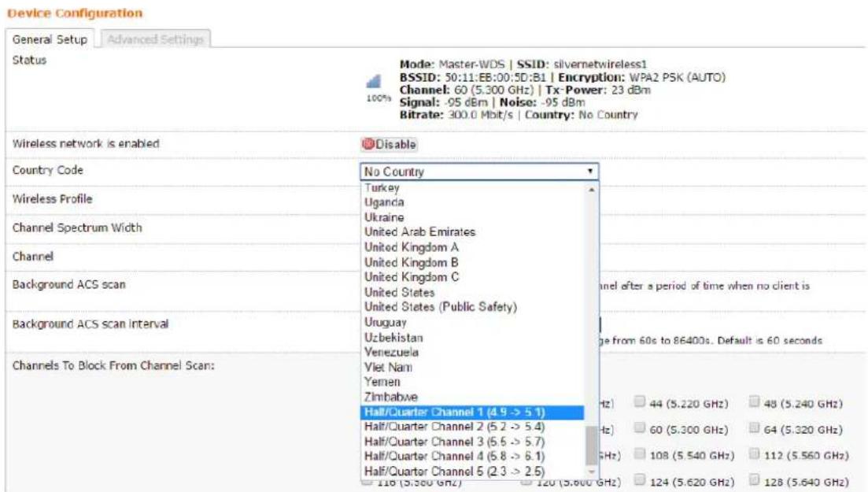Image resolution: width=868 pixels, height=492 pixels.
Task: Click the BSSID value 50:11:EB:00:5D:B1
Action: pyautogui.click(x=495, y=78)
